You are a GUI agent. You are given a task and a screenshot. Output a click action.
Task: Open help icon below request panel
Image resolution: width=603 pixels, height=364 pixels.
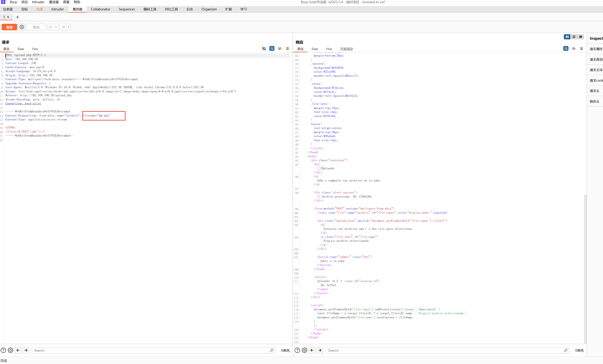coord(3,350)
